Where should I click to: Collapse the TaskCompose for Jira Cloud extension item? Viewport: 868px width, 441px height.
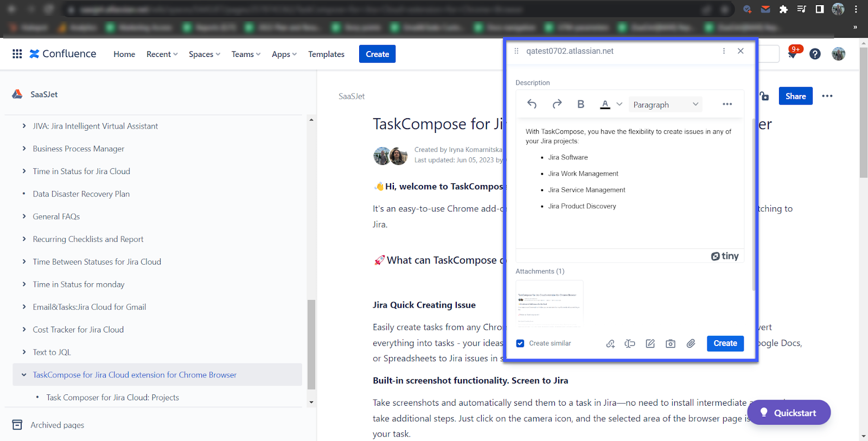(24, 375)
